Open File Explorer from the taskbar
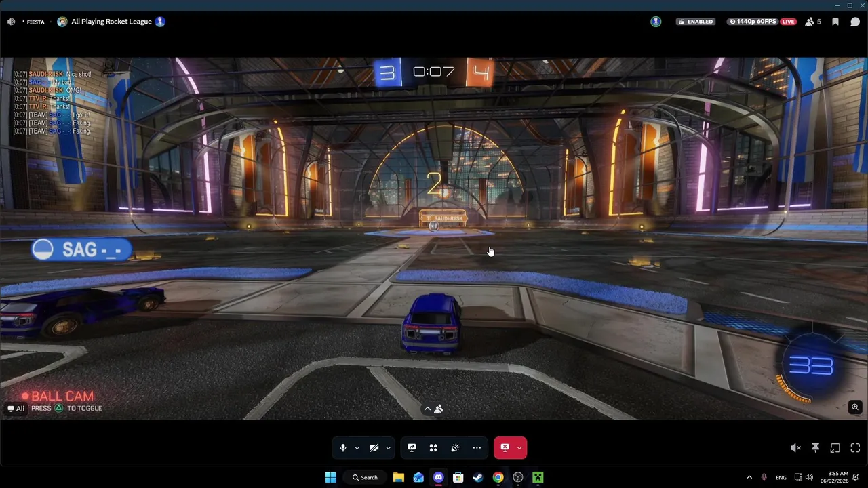The height and width of the screenshot is (488, 868). click(399, 477)
